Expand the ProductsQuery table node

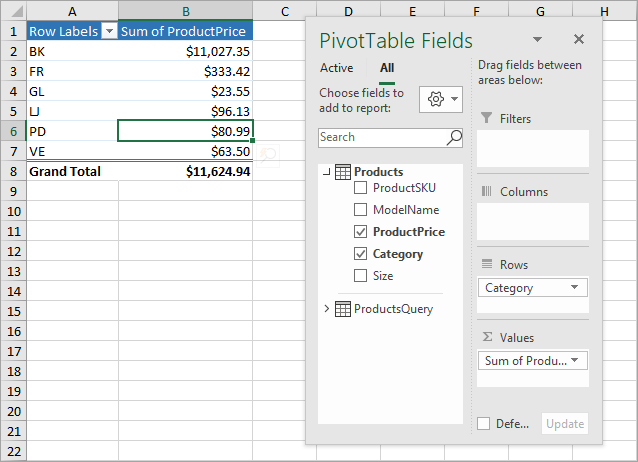326,309
